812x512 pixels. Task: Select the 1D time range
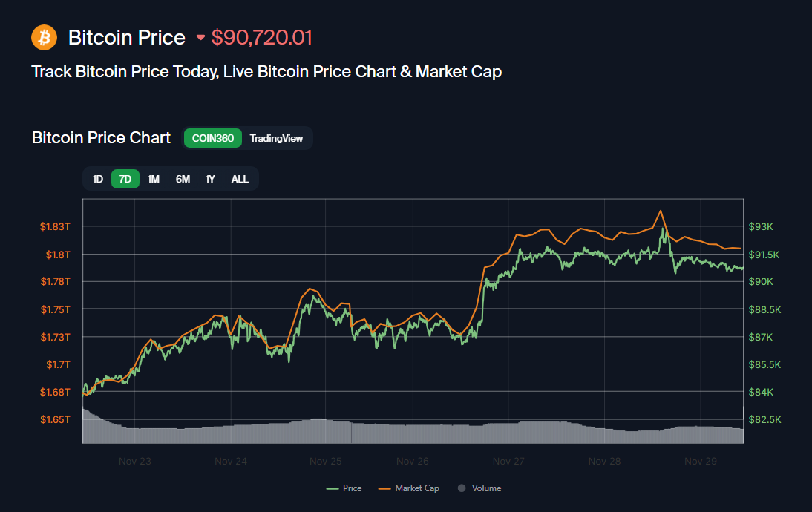pyautogui.click(x=97, y=179)
